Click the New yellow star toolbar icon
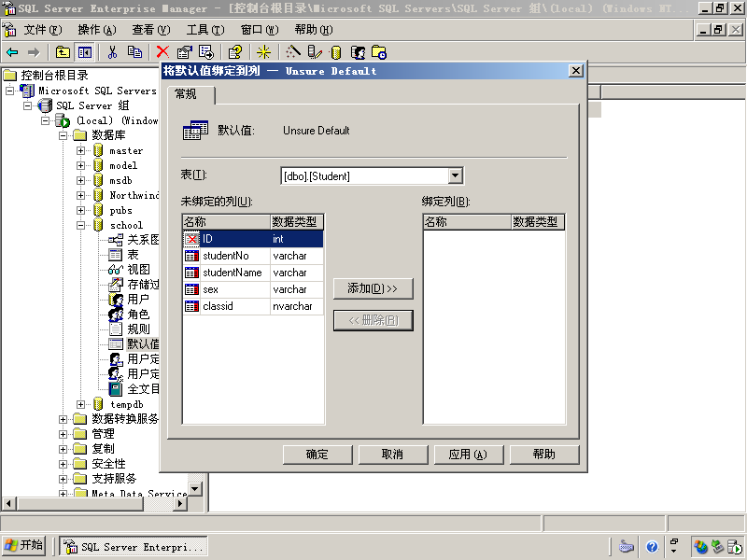This screenshot has height=560, width=747. (263, 52)
